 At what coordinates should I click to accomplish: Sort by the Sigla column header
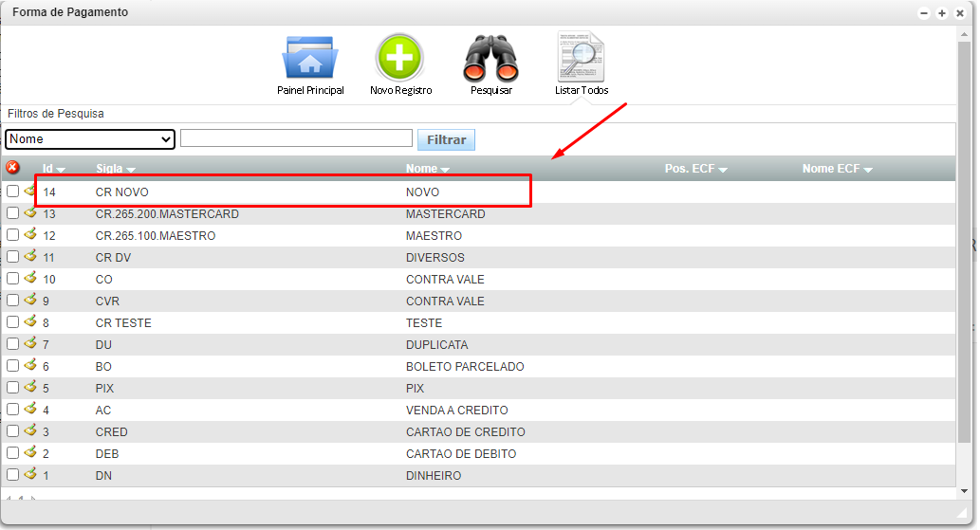point(115,169)
